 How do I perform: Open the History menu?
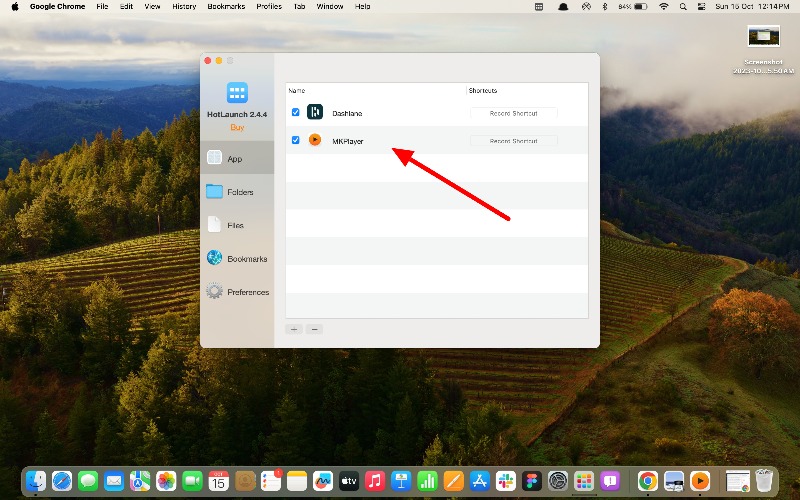[x=184, y=7]
